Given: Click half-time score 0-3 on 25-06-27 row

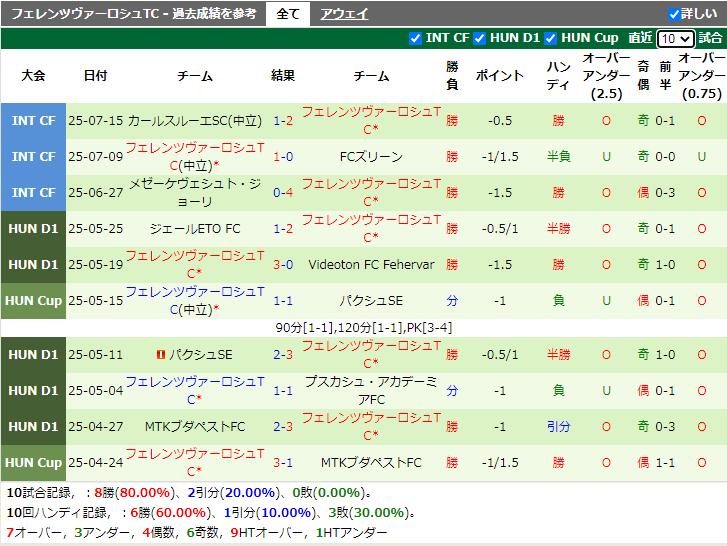Looking at the screenshot, I should coord(665,193).
